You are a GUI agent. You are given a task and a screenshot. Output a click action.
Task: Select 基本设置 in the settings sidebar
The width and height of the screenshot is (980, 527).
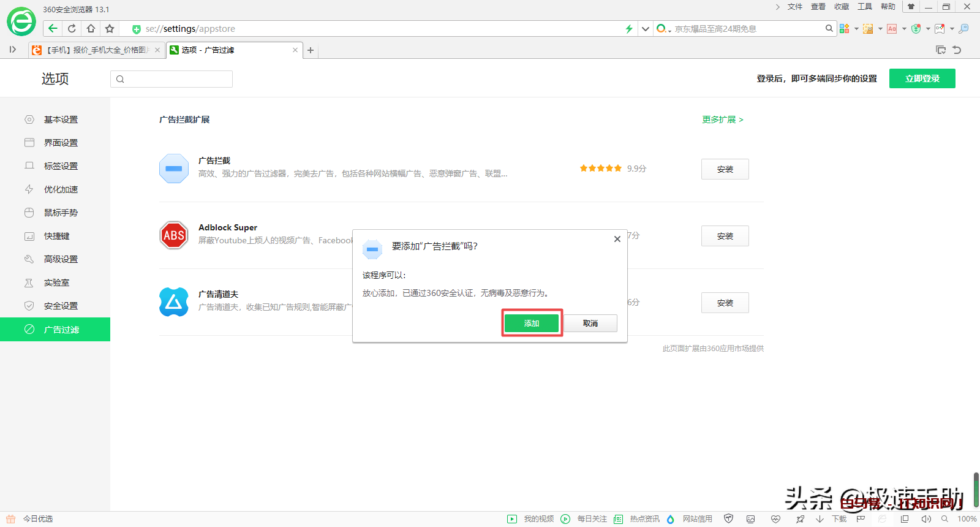(61, 119)
